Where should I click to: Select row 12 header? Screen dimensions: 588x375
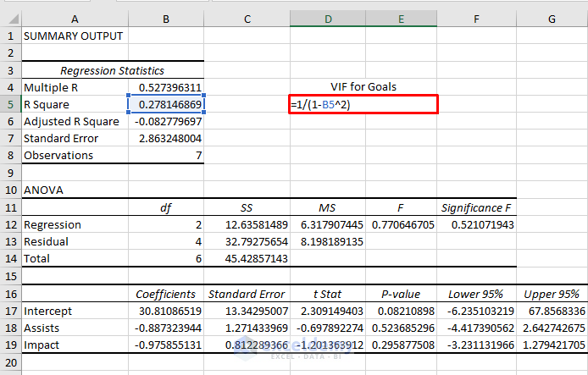coord(10,225)
